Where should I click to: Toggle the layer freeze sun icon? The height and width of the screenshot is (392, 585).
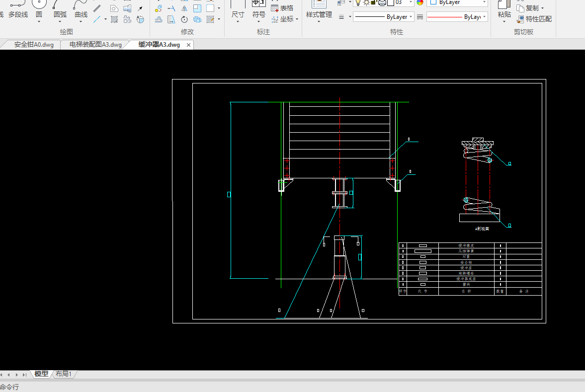tap(366, 2)
